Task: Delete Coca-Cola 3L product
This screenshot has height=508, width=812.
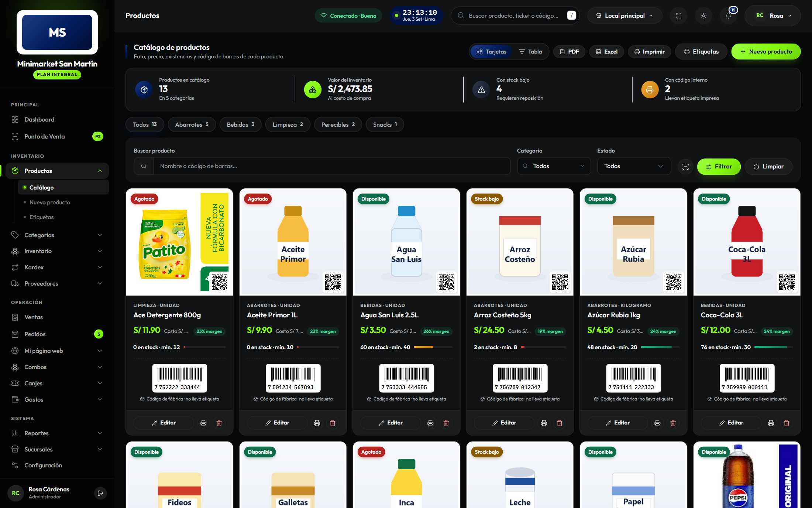Action: pyautogui.click(x=787, y=423)
